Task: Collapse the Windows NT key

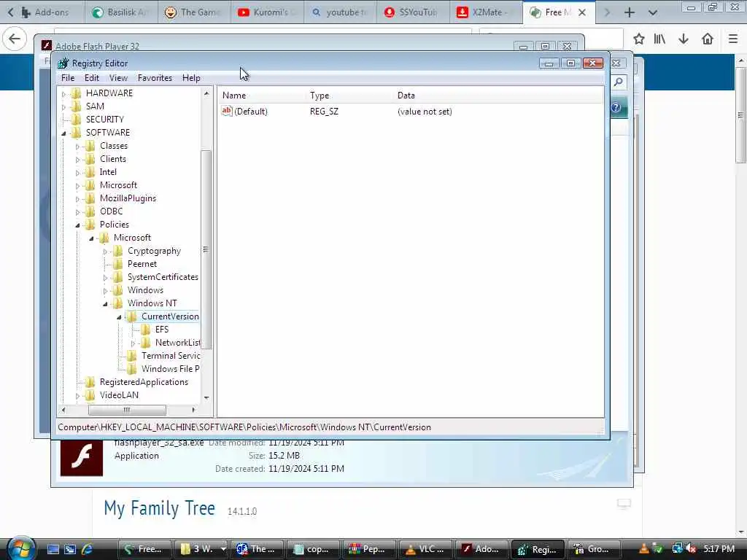Action: point(105,304)
